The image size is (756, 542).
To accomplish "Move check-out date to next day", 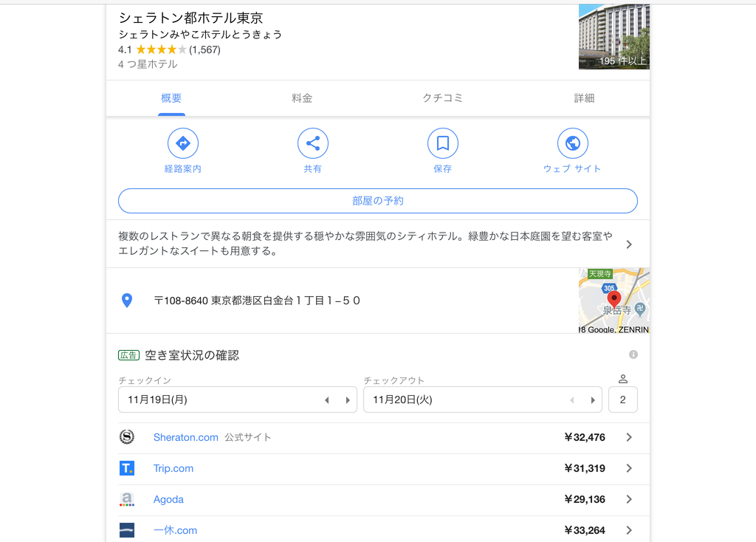I will (x=593, y=400).
